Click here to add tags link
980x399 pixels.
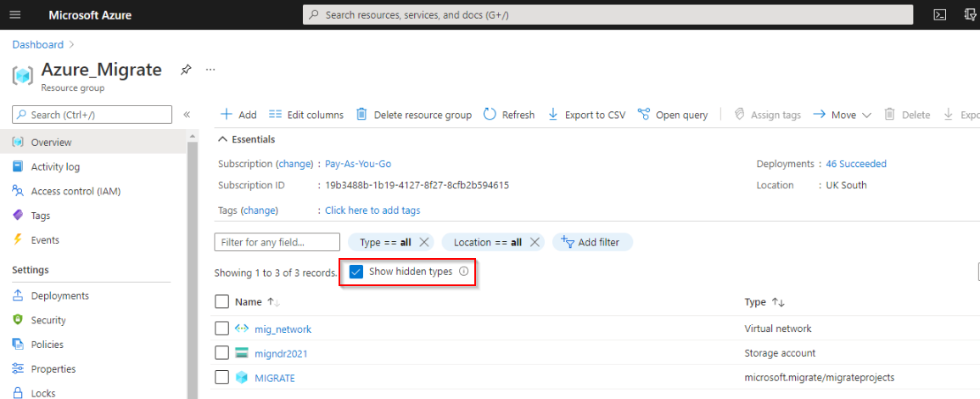(x=372, y=211)
